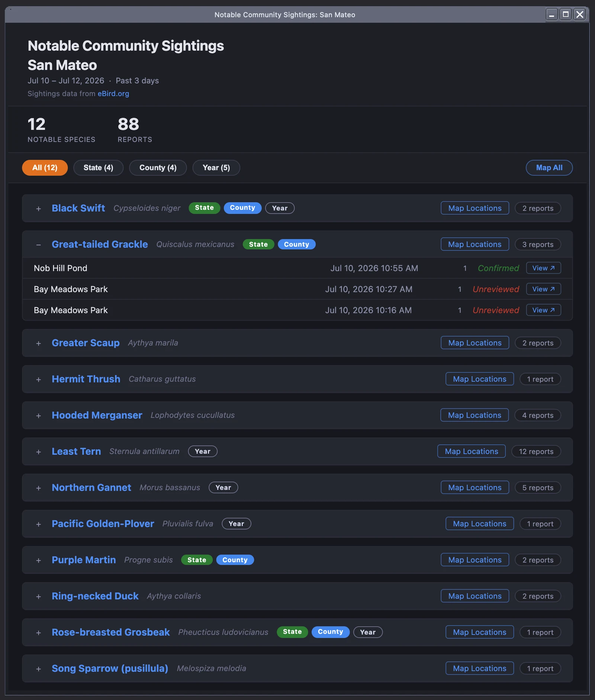Expand the Black Swift row
595x700 pixels.
point(38,209)
